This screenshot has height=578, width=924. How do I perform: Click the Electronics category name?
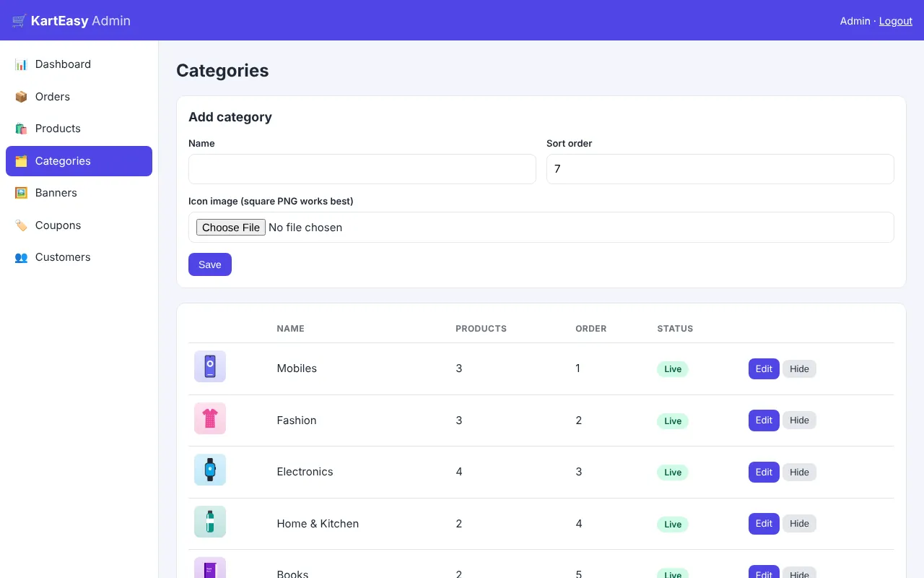305,472
